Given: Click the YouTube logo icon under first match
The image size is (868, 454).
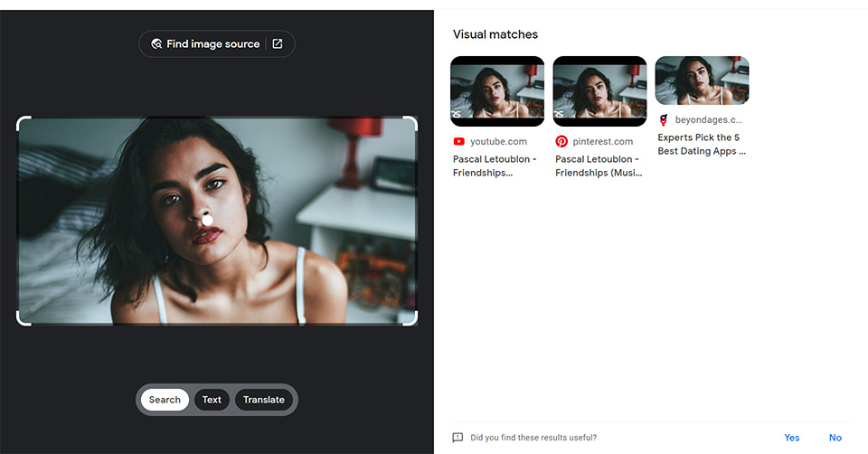Looking at the screenshot, I should pos(459,142).
